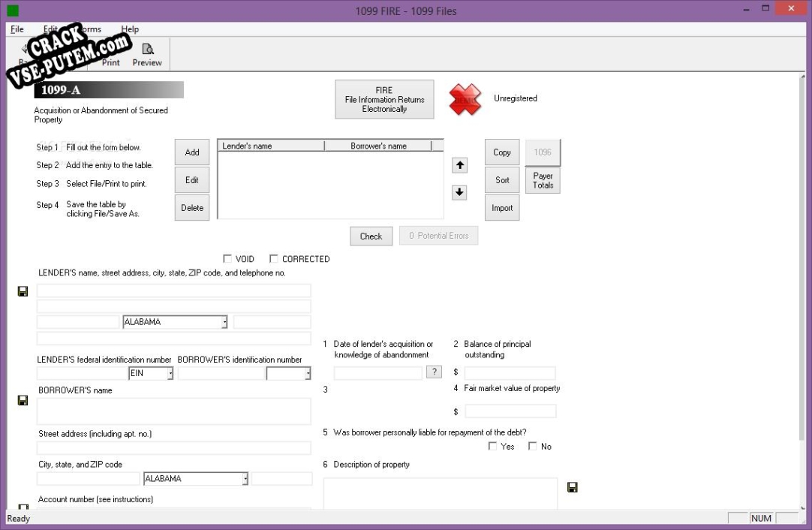
Task: Check No for borrower personally liable
Action: click(x=532, y=446)
